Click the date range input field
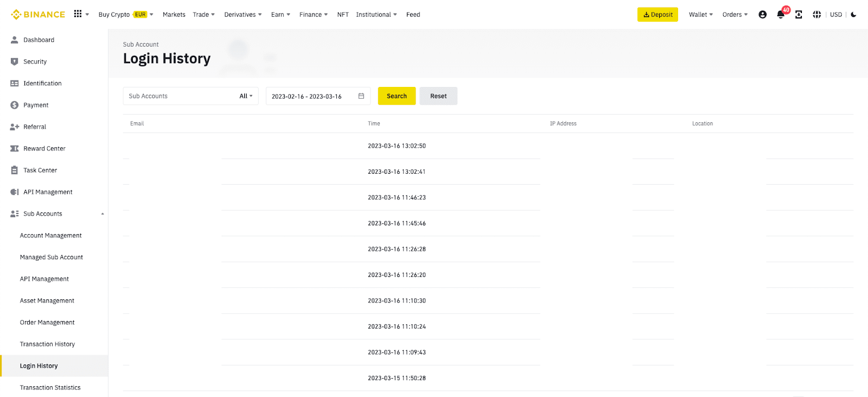 tap(309, 96)
